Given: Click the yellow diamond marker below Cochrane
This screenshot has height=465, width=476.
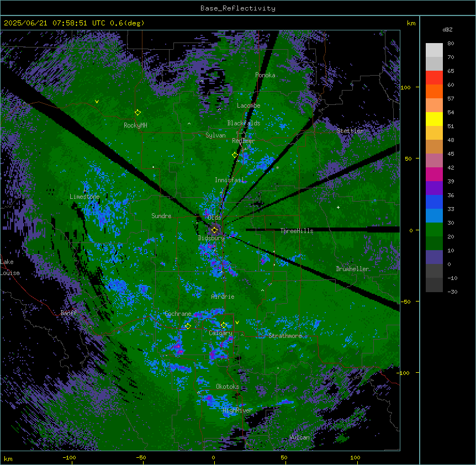Looking at the screenshot, I should [x=188, y=326].
